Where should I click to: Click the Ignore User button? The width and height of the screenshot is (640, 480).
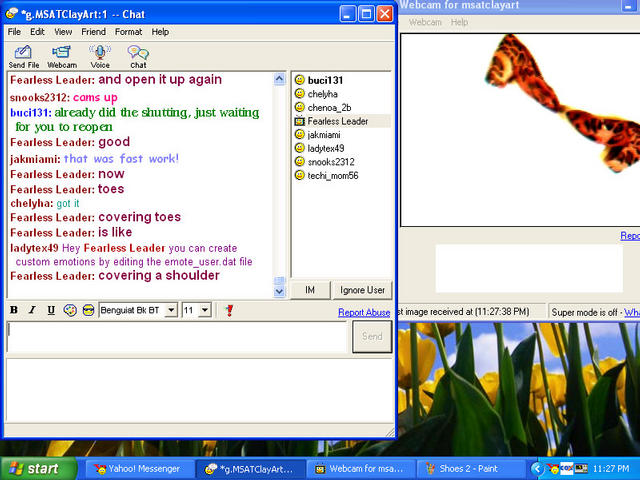pyautogui.click(x=362, y=290)
